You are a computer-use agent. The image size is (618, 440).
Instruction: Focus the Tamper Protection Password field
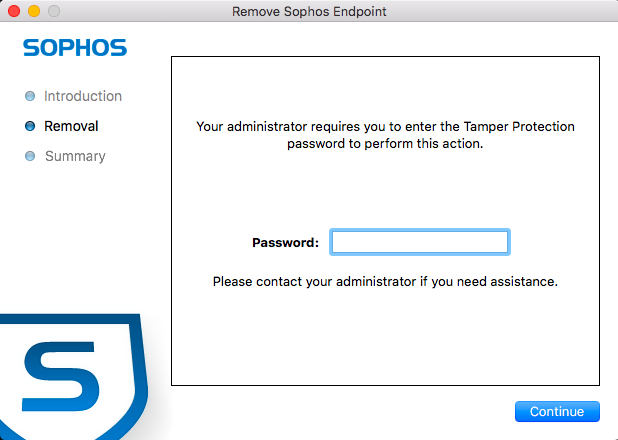[x=420, y=242]
